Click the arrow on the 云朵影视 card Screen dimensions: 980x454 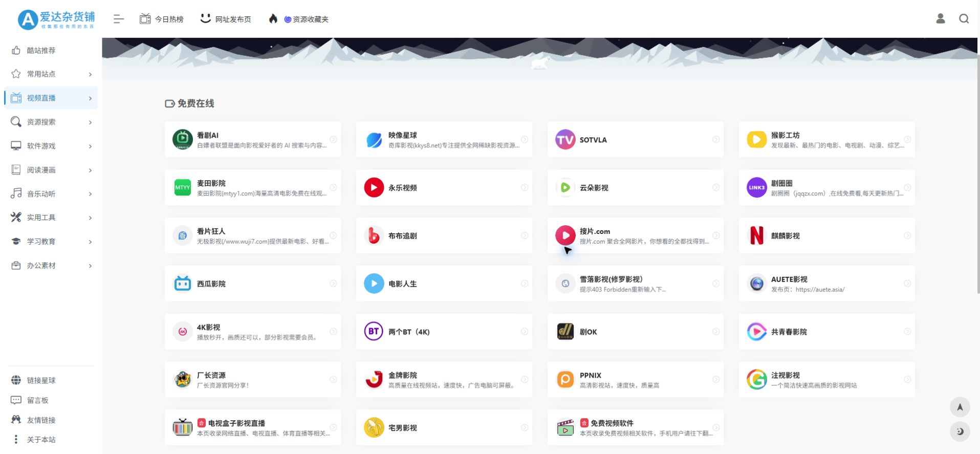[716, 187]
